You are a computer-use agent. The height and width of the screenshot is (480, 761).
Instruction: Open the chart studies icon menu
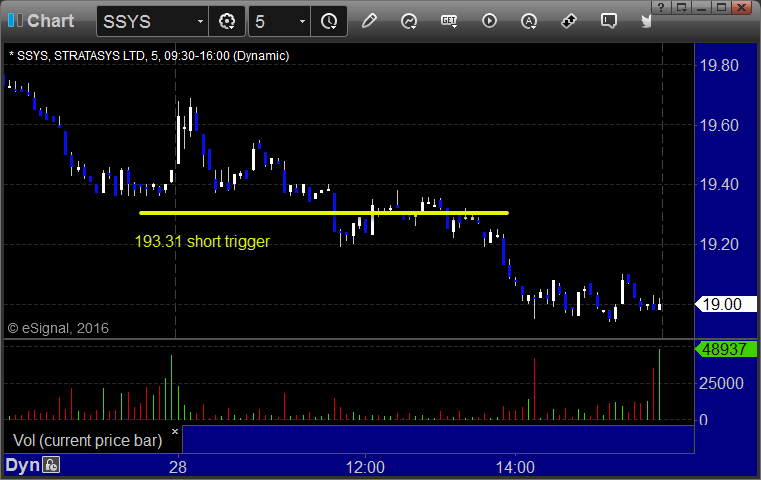(409, 21)
